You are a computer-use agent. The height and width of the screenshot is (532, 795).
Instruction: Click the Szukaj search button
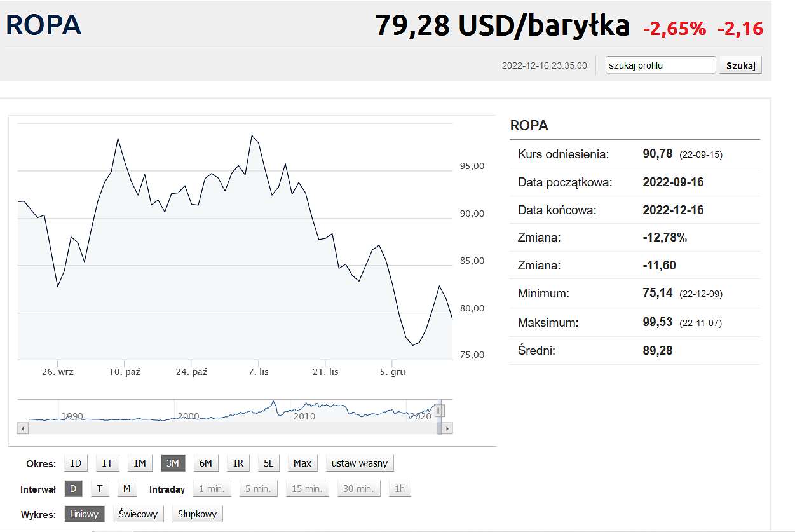click(x=740, y=65)
